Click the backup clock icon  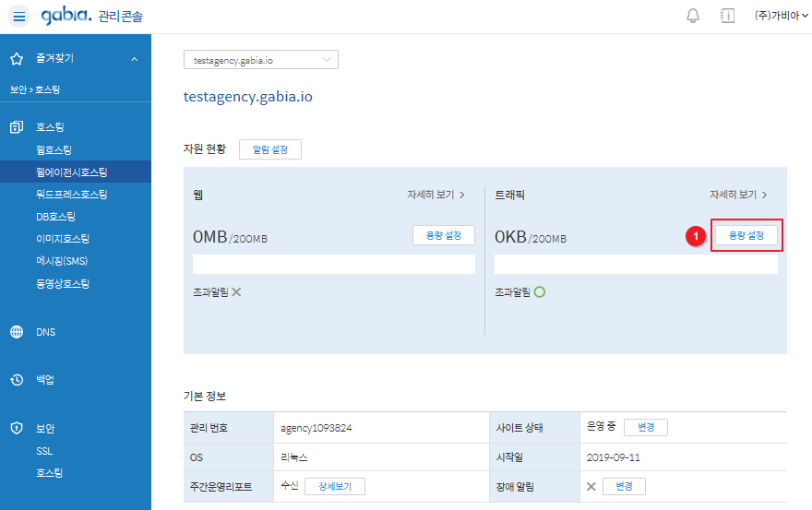point(17,380)
